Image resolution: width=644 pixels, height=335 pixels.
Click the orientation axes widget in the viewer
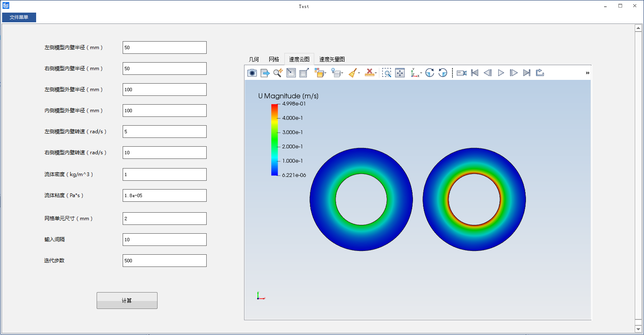tap(261, 295)
